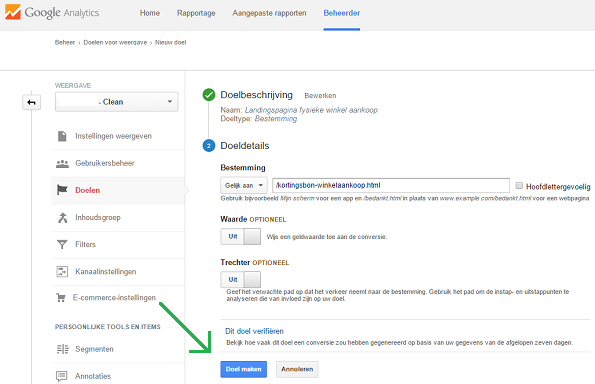The height and width of the screenshot is (384, 595).
Task: Click the green checkmark by Doelbeschrijving
Action: [x=209, y=95]
